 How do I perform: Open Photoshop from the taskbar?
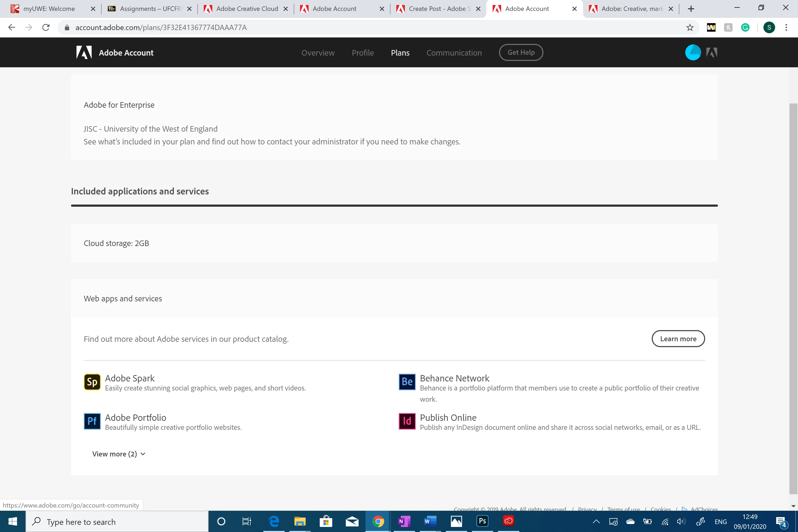point(482,521)
